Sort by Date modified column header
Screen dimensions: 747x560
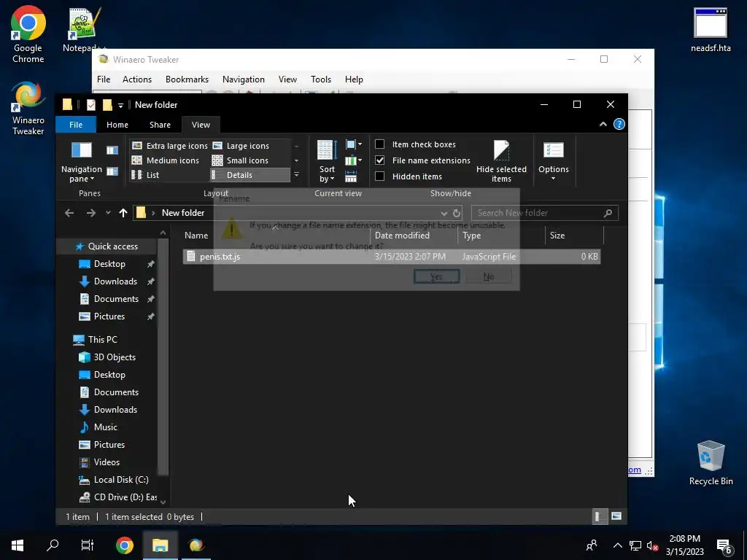point(414,236)
